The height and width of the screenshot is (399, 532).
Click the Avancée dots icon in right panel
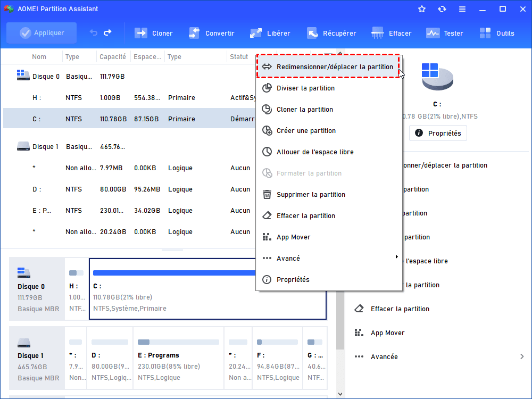pyautogui.click(x=359, y=356)
